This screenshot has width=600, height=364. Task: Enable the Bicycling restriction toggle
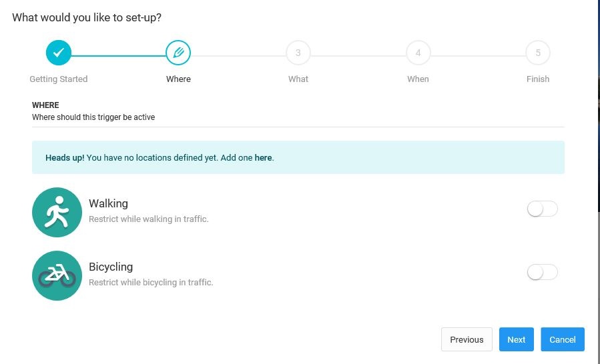pos(542,272)
